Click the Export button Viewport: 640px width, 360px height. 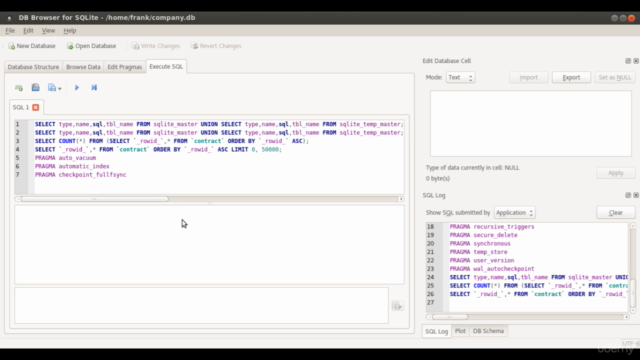point(571,78)
